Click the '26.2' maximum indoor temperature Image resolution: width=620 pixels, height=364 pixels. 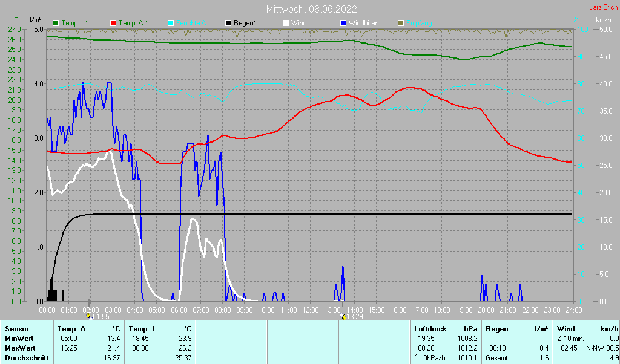(x=185, y=349)
